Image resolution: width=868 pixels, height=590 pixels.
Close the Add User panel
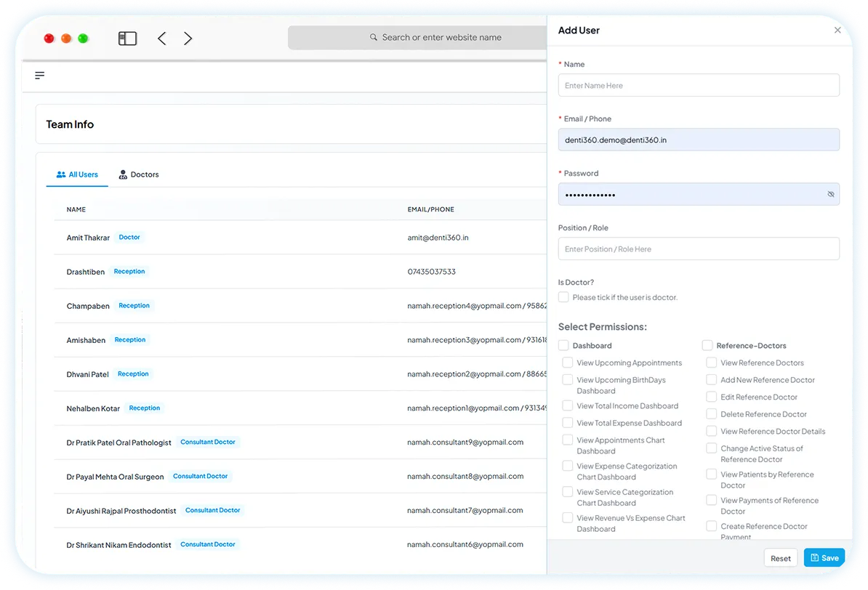tap(837, 30)
